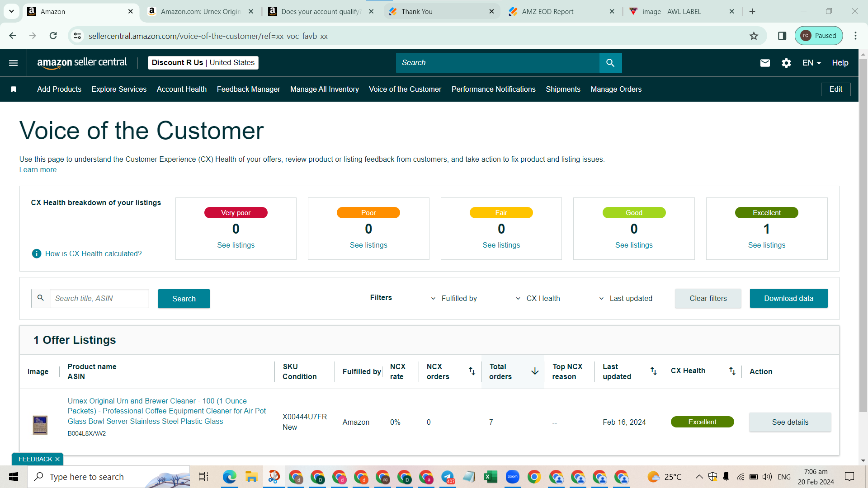Click See details for the Urnex listing

(x=790, y=422)
